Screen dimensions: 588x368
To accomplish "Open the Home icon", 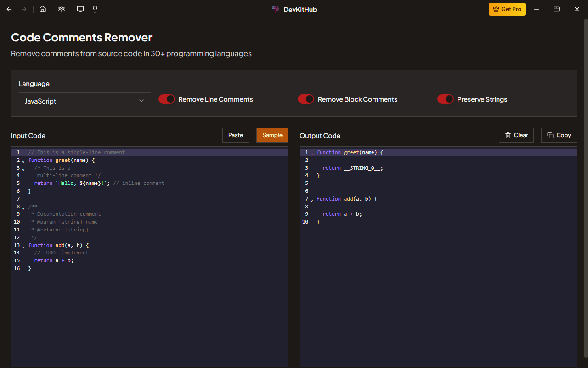I will click(x=43, y=9).
